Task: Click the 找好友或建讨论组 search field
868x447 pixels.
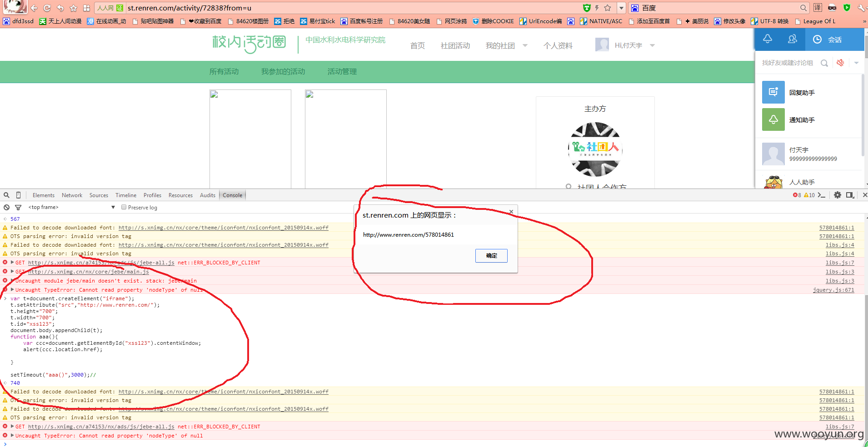Action: pos(788,63)
